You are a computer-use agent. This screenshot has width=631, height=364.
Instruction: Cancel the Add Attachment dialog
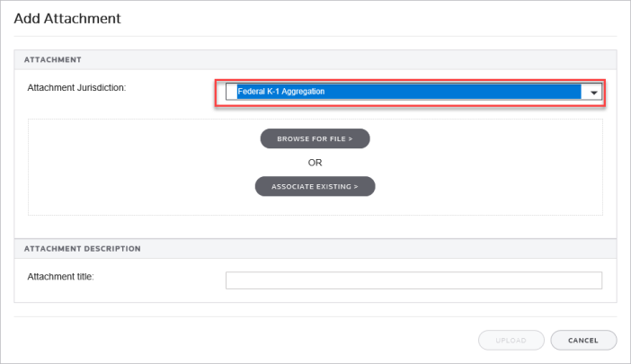[583, 341]
